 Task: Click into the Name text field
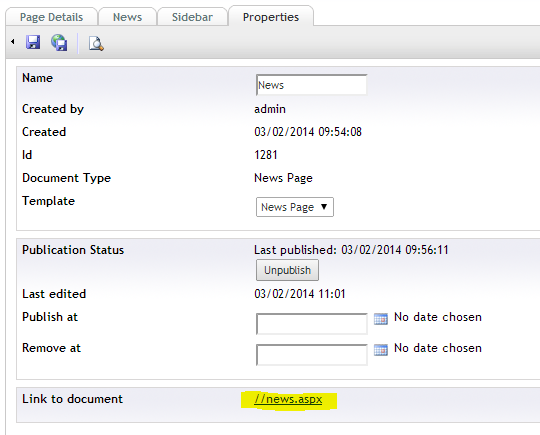pos(311,85)
